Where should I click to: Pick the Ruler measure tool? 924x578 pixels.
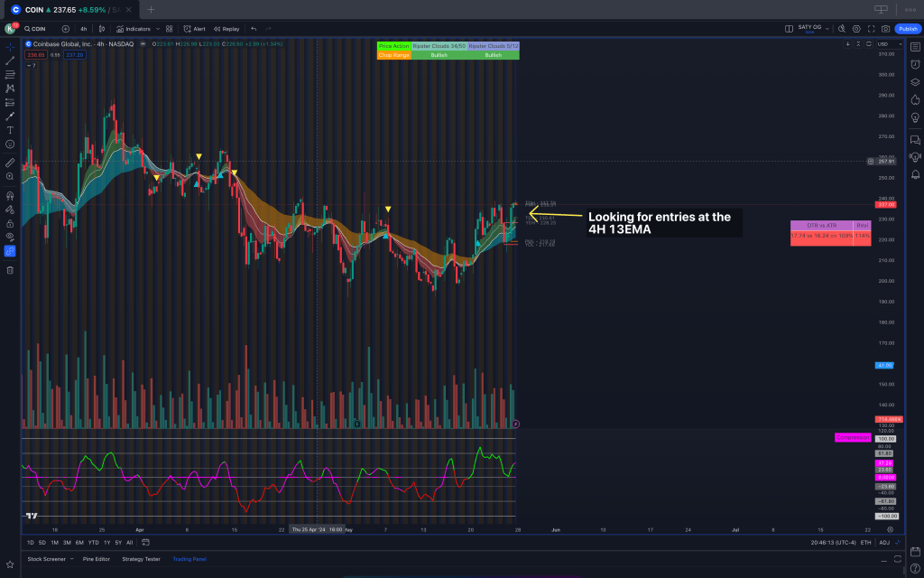10,163
